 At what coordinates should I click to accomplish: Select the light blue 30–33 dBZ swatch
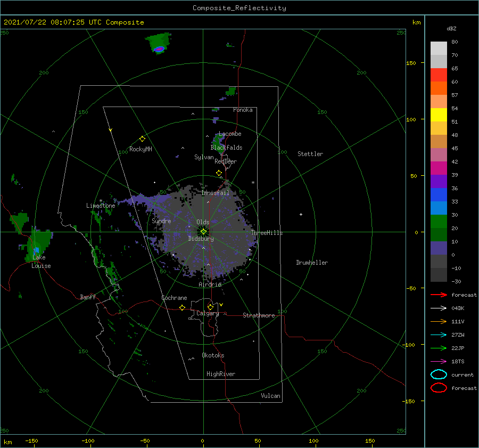click(439, 208)
